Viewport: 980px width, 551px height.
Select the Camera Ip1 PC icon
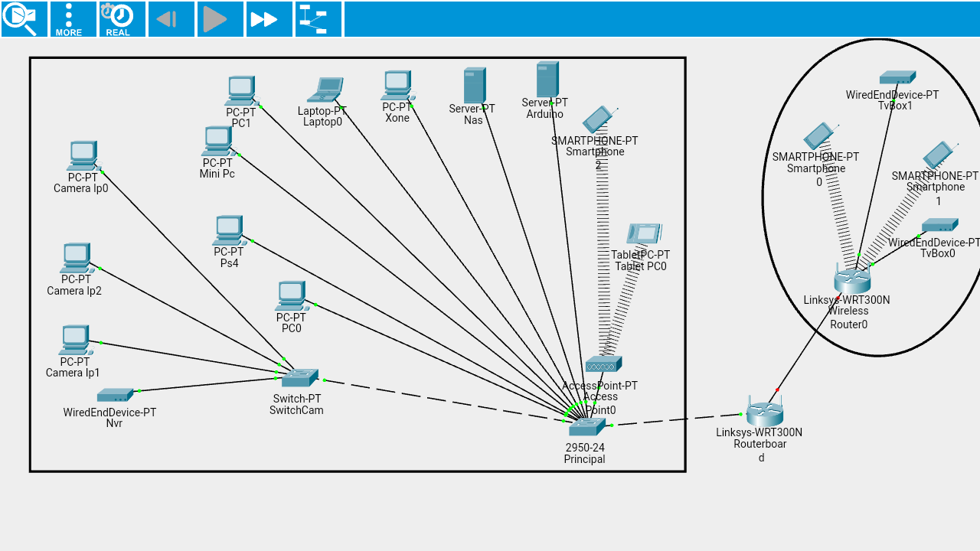pos(74,341)
